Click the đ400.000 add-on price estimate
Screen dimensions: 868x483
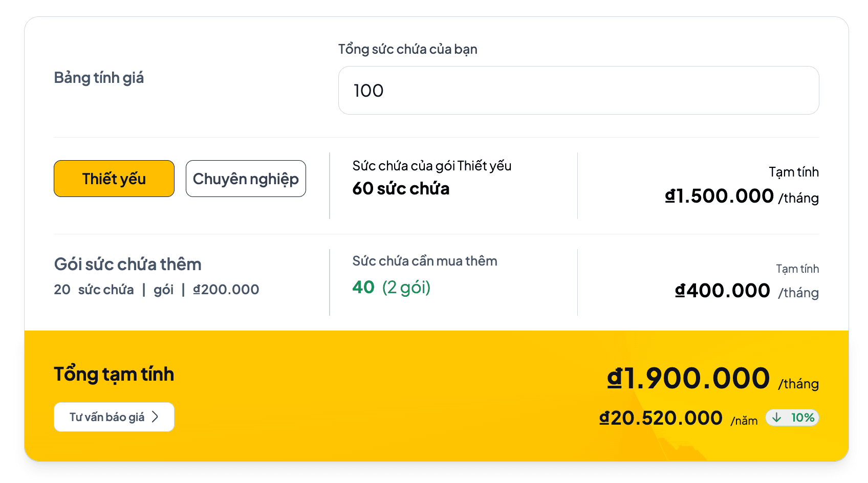[723, 290]
